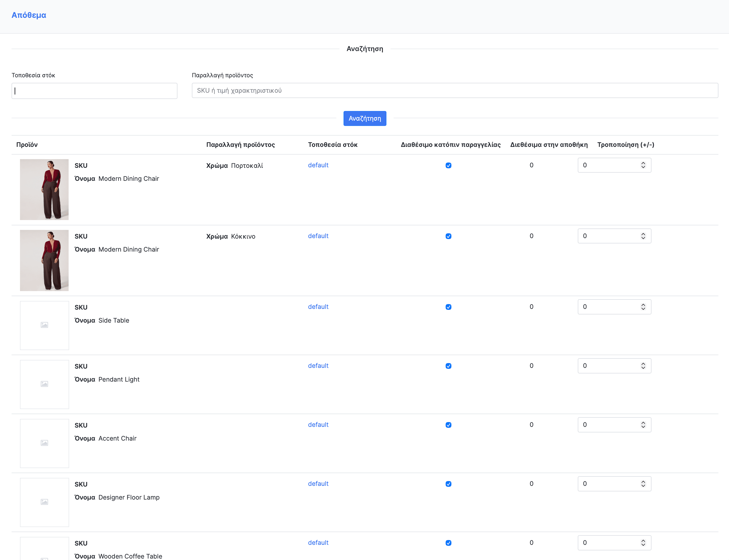Click stepper arrows on Designer Floor Lamp adjustment

click(643, 484)
